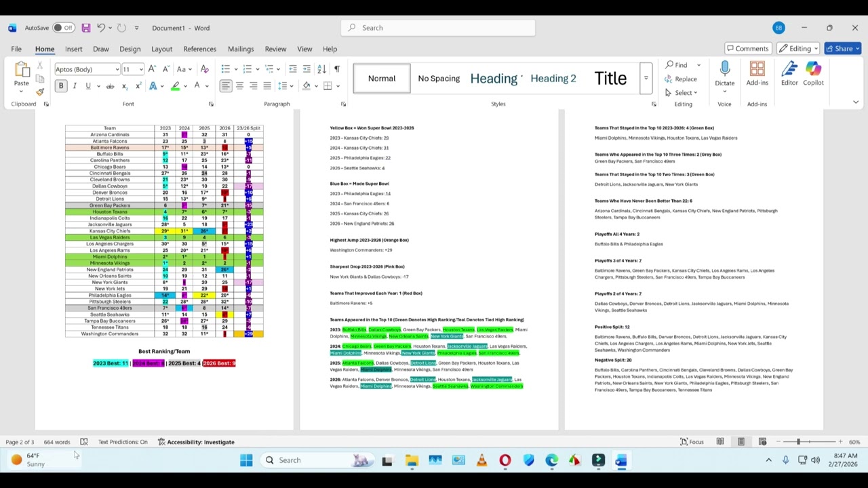This screenshot has height=488, width=868.
Task: Open the Change Case dropdown
Action: pyautogui.click(x=183, y=69)
